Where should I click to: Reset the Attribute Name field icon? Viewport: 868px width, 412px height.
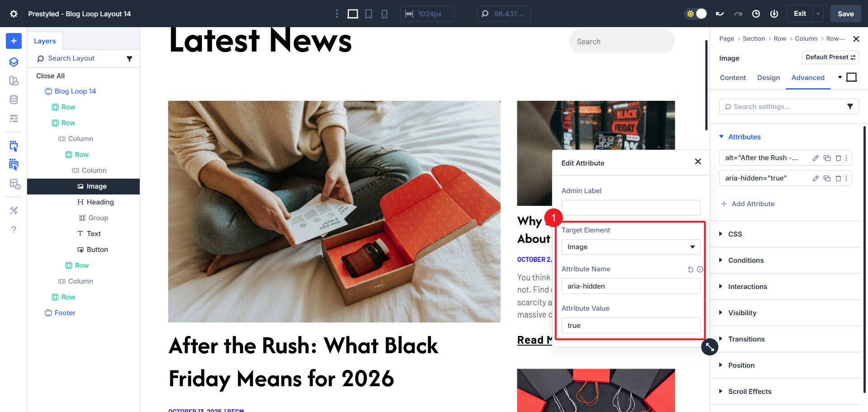click(690, 270)
